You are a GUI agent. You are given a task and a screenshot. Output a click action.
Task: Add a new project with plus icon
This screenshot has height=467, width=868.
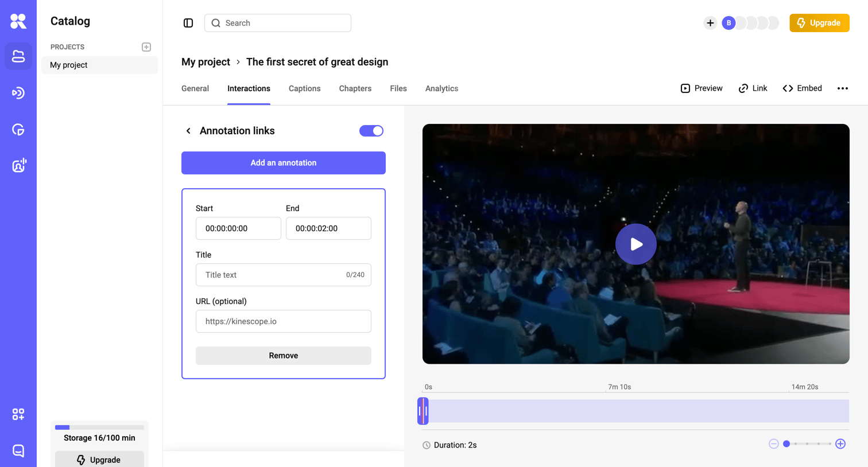pos(146,47)
